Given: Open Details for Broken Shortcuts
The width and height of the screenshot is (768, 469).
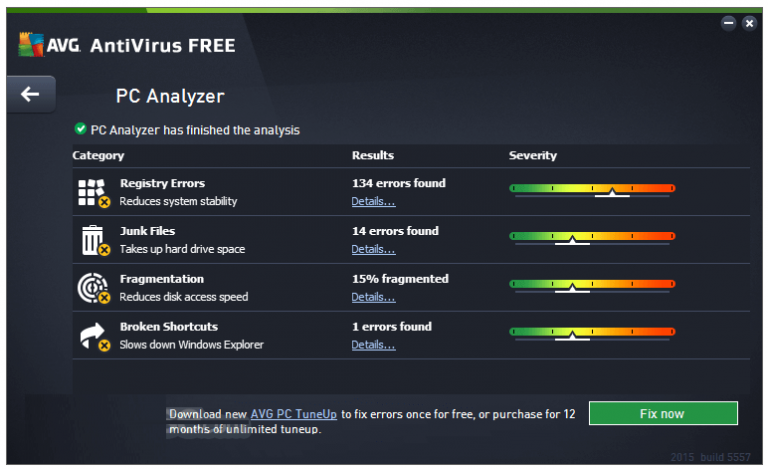Looking at the screenshot, I should (x=373, y=345).
